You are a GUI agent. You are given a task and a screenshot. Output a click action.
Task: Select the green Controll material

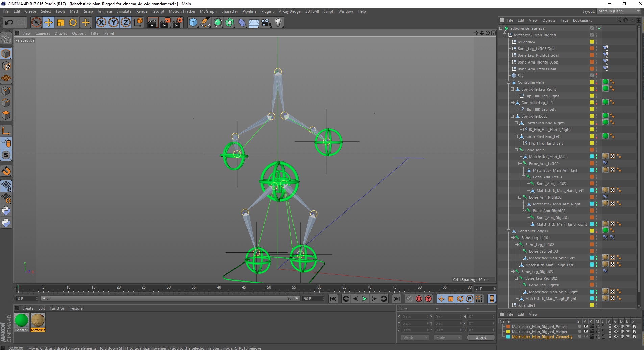(22, 322)
